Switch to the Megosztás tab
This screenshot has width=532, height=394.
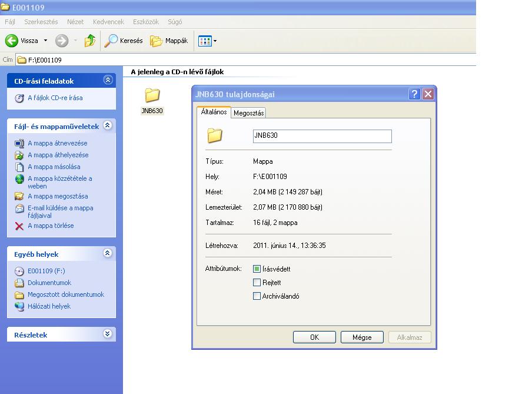click(x=248, y=113)
